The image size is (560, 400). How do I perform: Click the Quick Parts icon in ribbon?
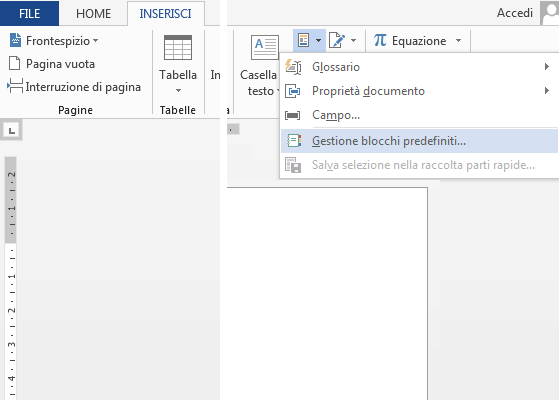pyautogui.click(x=304, y=40)
